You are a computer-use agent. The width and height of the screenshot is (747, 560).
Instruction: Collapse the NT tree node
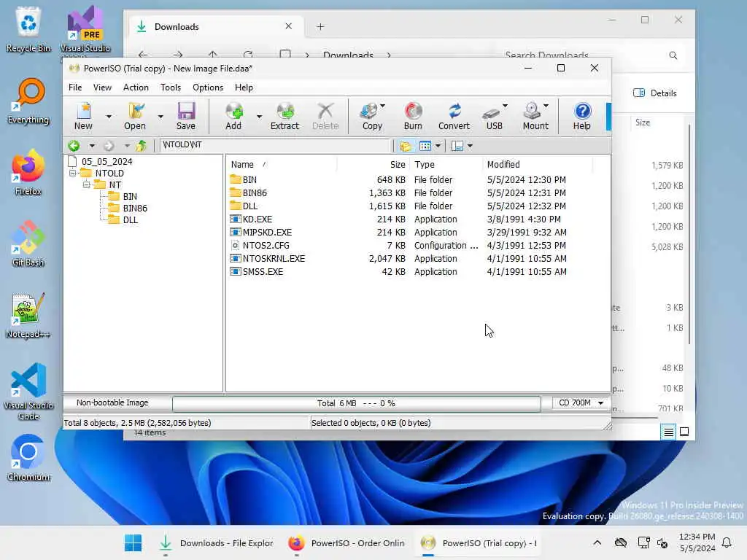tap(86, 184)
